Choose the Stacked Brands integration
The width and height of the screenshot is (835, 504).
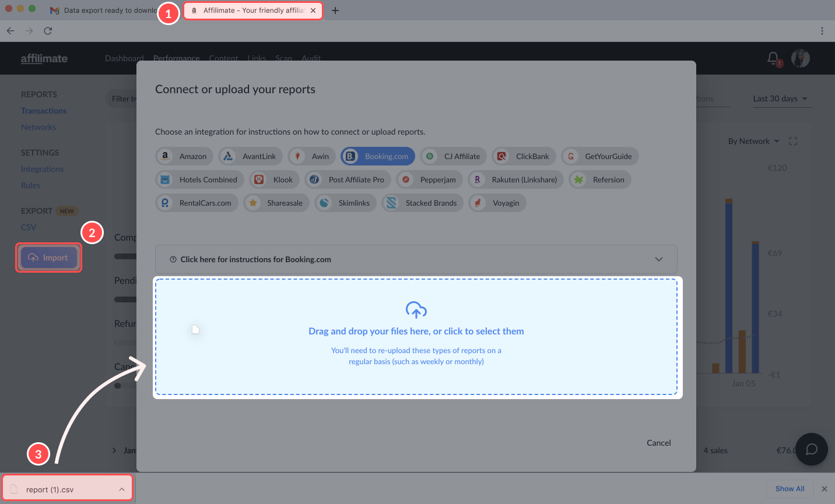point(423,203)
